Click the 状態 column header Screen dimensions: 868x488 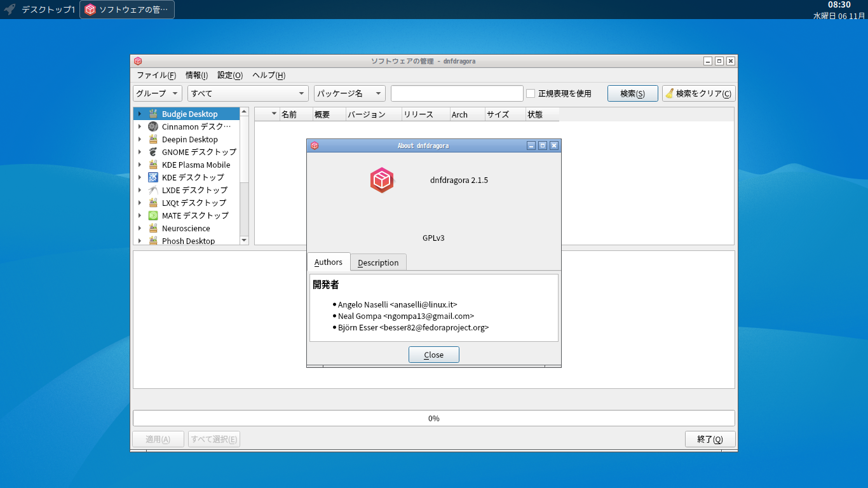coord(542,114)
